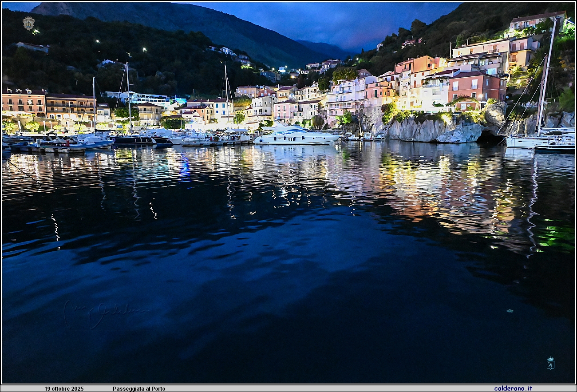
Task: Click the salmon-pink building on the far left
Action: coord(24,103)
